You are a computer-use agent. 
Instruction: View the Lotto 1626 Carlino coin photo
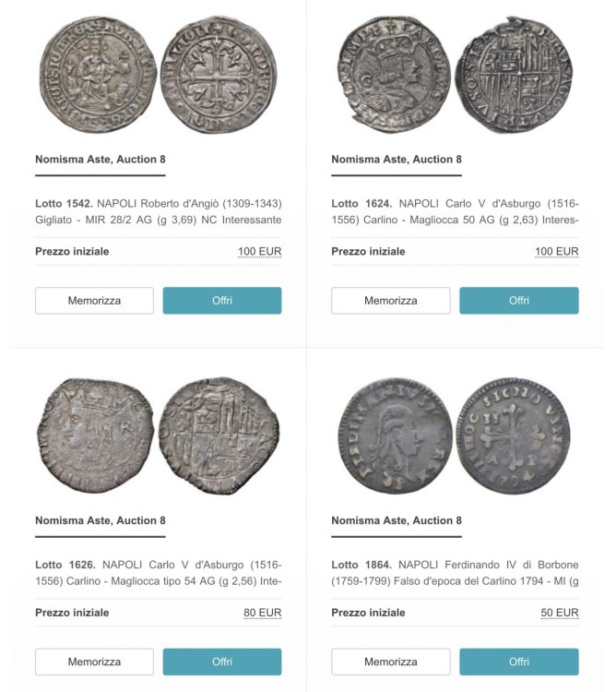[x=159, y=435]
